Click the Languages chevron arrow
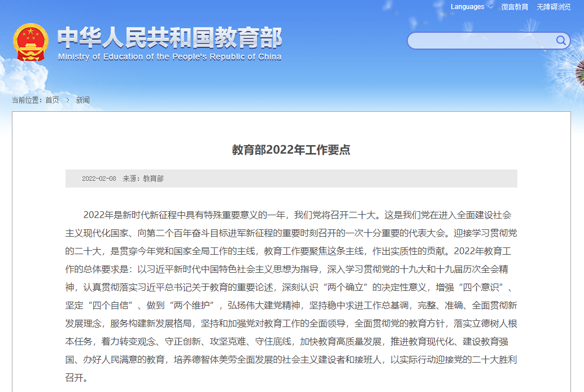Screen dimensions: 584x392 tap(490, 7)
